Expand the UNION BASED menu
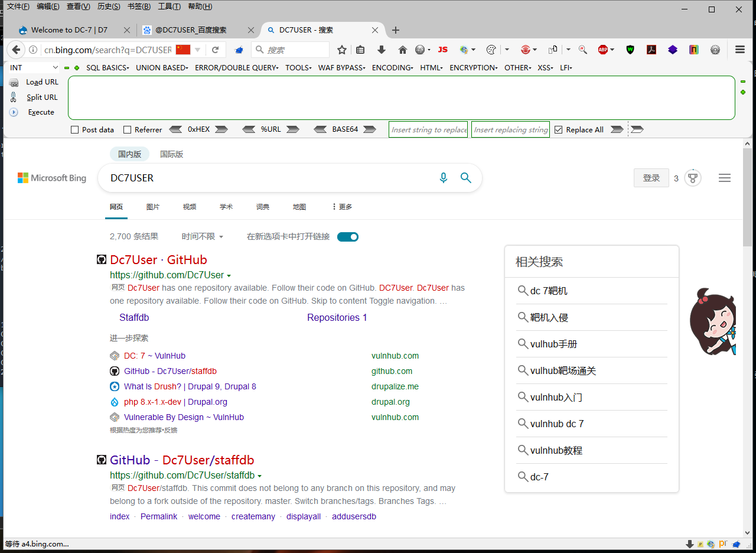The height and width of the screenshot is (553, 756). (162, 68)
